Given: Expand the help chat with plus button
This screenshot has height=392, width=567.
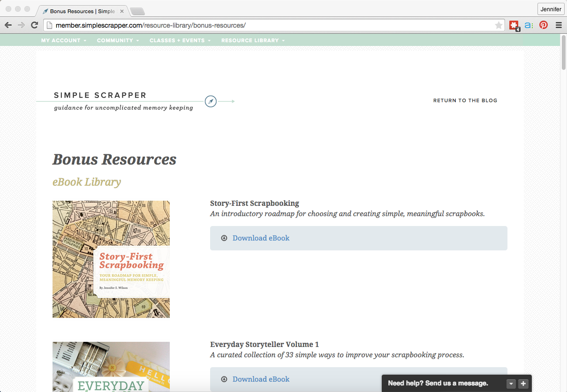Looking at the screenshot, I should (524, 384).
